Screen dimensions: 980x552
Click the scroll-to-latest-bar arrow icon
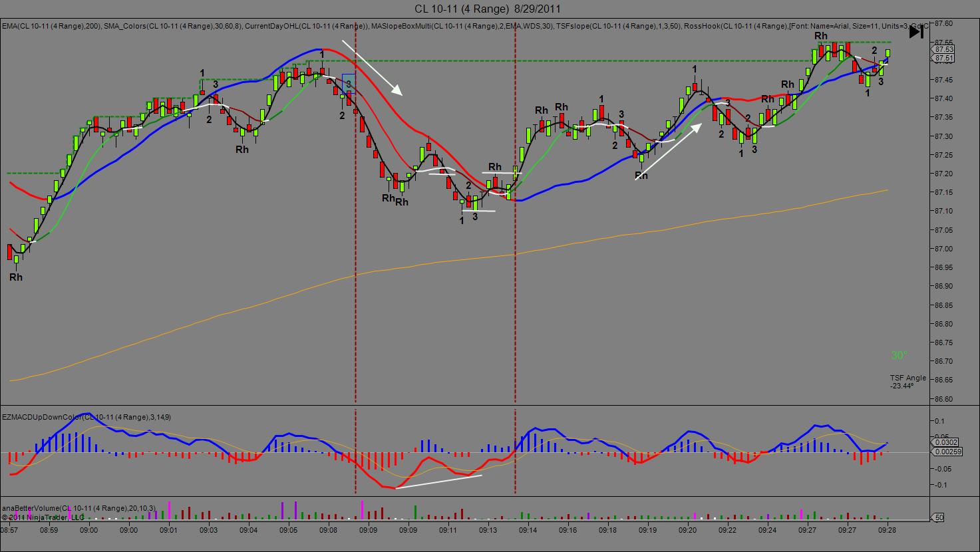coord(916,31)
